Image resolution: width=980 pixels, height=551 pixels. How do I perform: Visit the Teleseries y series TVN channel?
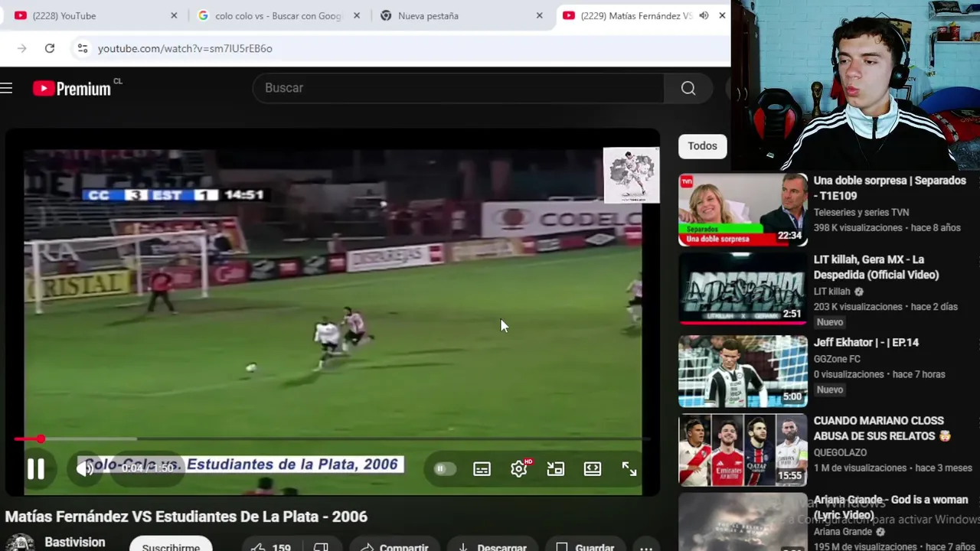[861, 212]
